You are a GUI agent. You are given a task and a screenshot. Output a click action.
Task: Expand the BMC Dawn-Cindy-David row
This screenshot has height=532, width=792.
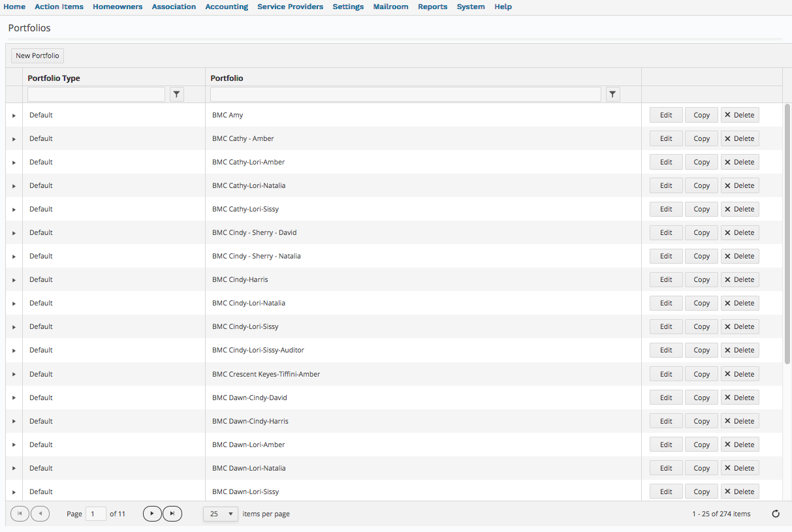tap(14, 398)
